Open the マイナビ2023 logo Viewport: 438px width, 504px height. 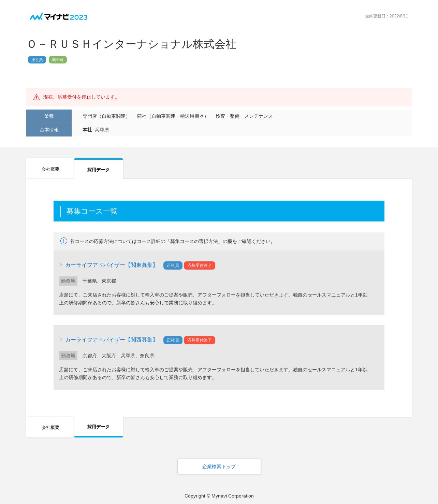click(59, 16)
